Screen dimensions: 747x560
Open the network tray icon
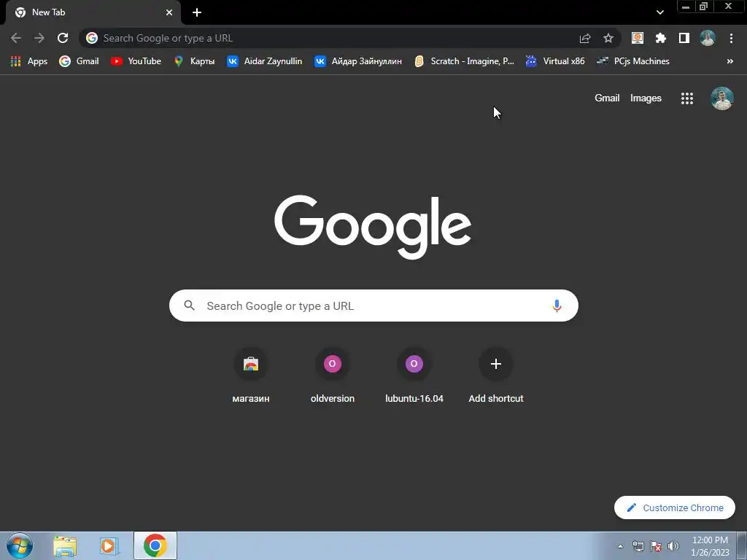638,546
